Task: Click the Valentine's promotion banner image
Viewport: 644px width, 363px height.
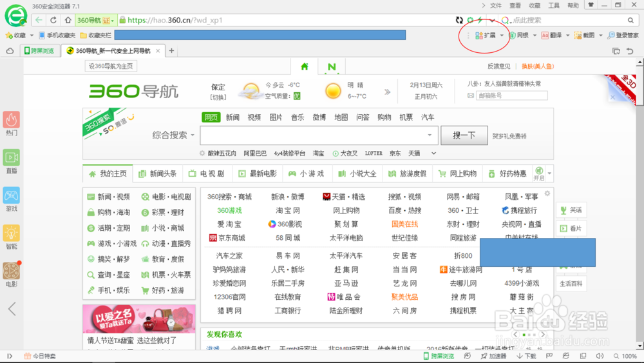Action: (x=139, y=319)
